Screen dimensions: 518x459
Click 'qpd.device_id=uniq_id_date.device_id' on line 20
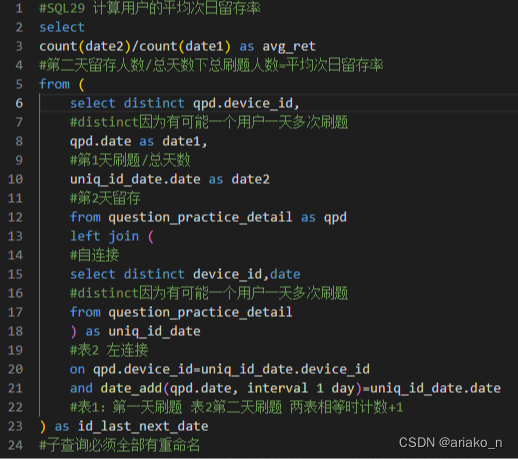pos(231,370)
